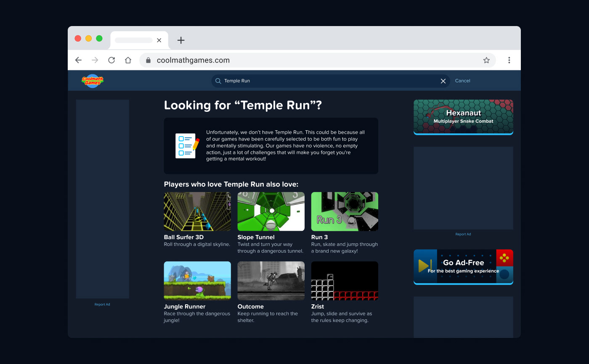Click 'Keep running to reach the shelter.' text
This screenshot has width=589, height=364.
point(268,317)
